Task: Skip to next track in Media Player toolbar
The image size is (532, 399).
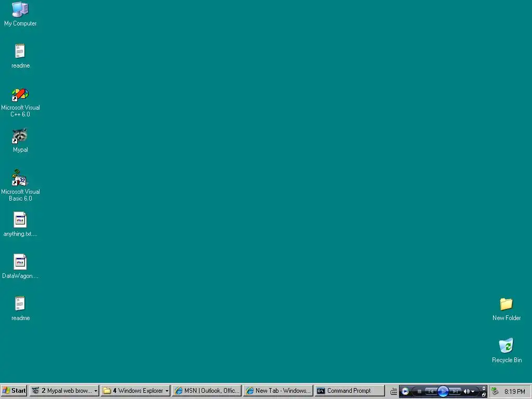Action: pos(455,392)
